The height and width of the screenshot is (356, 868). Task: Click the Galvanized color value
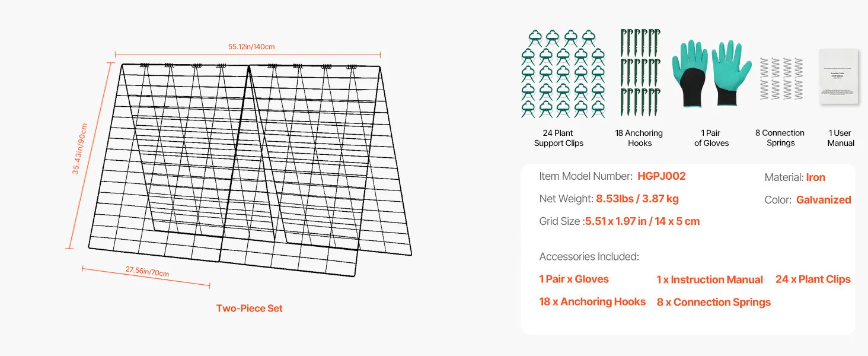pyautogui.click(x=823, y=200)
